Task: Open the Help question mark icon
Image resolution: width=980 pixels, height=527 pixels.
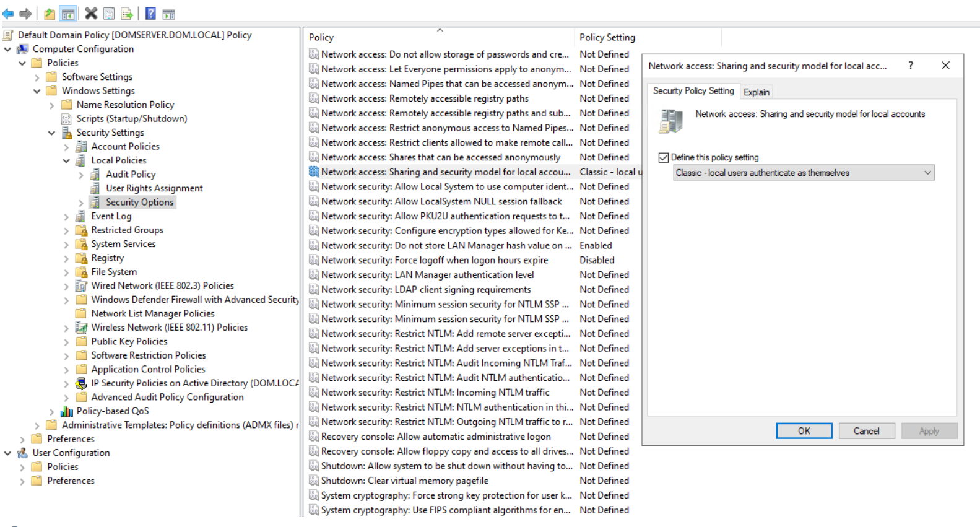Action: (x=150, y=14)
